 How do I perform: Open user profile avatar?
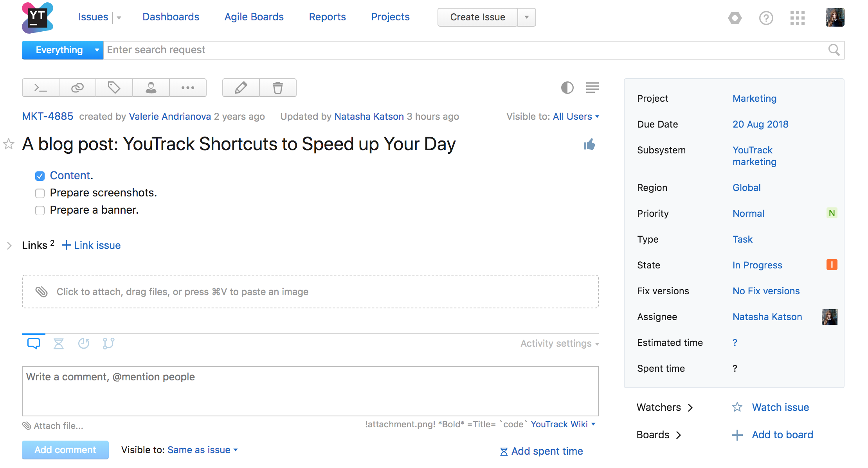835,18
